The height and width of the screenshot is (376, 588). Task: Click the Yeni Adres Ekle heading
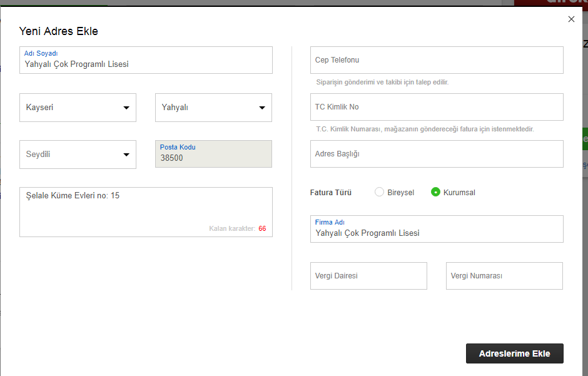tap(59, 31)
